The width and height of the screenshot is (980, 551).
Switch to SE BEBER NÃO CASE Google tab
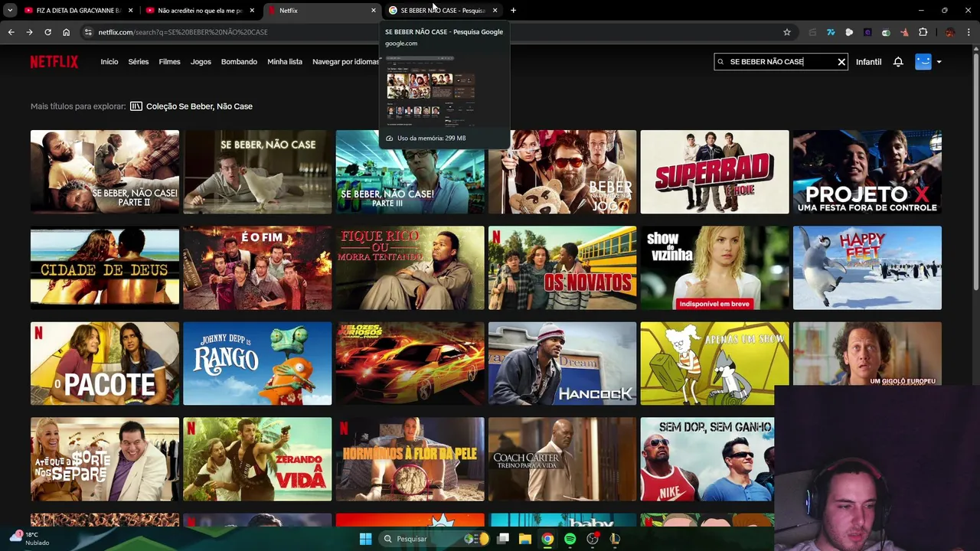pyautogui.click(x=443, y=10)
